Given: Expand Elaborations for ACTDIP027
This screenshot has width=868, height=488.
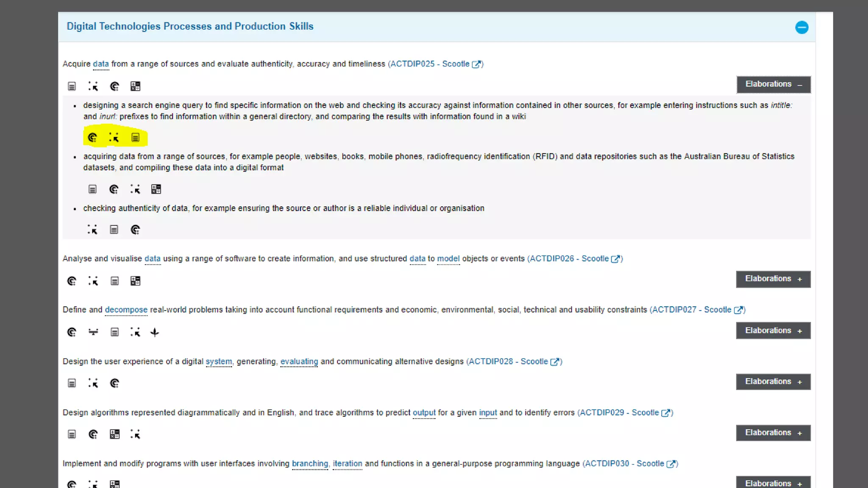Looking at the screenshot, I should coord(773,331).
